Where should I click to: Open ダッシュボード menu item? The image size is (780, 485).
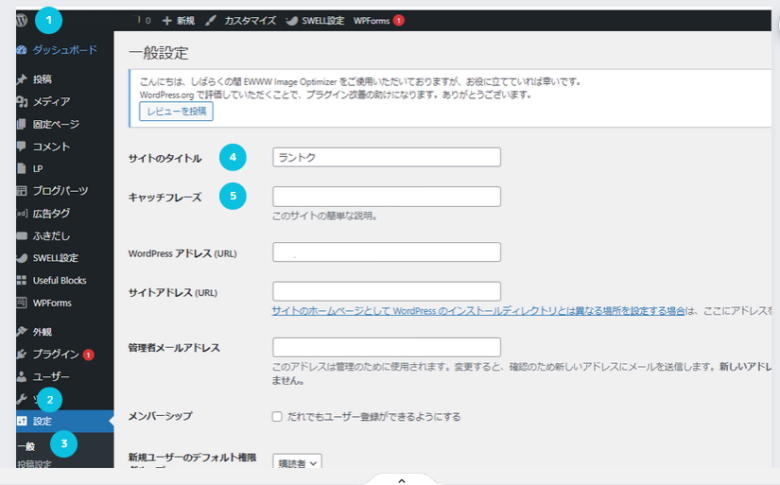pos(65,50)
